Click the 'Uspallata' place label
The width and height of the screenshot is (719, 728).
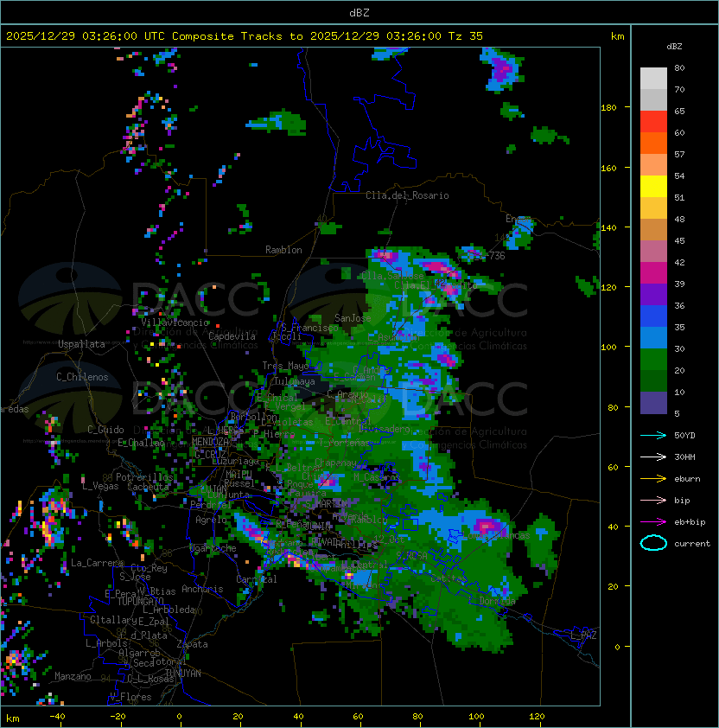[81, 344]
